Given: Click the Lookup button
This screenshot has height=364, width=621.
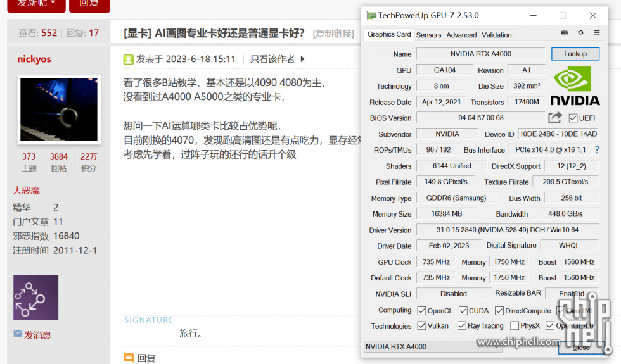Looking at the screenshot, I should (x=575, y=54).
